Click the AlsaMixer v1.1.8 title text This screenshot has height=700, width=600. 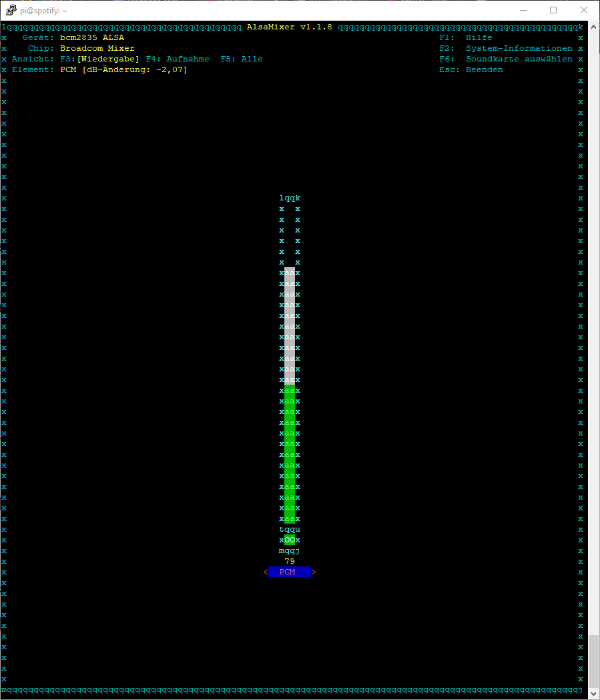point(289,27)
